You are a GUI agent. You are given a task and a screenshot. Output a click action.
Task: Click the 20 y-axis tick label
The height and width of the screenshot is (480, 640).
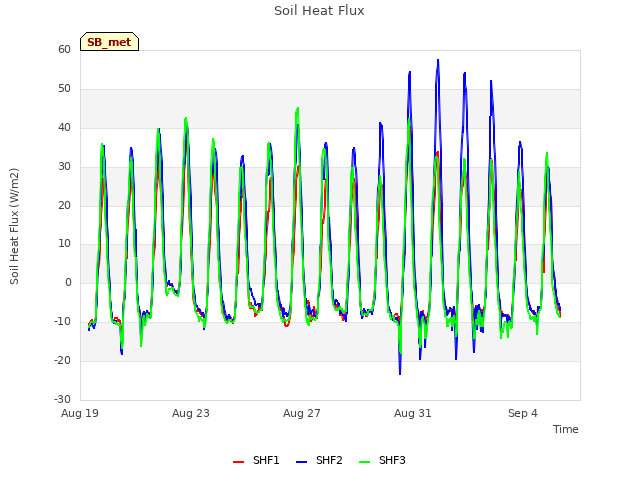pos(64,205)
